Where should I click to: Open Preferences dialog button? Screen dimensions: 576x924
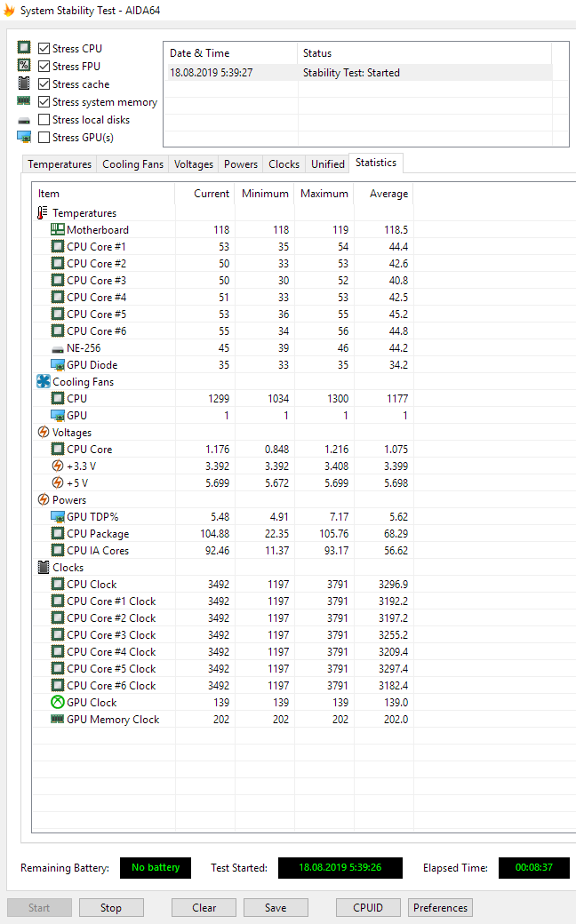click(x=440, y=907)
